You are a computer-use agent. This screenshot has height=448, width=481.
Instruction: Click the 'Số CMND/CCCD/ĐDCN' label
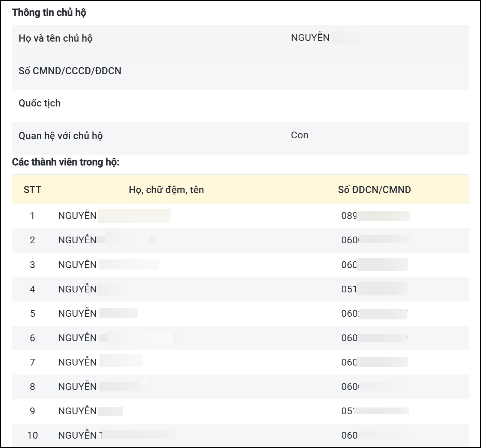[x=70, y=71]
